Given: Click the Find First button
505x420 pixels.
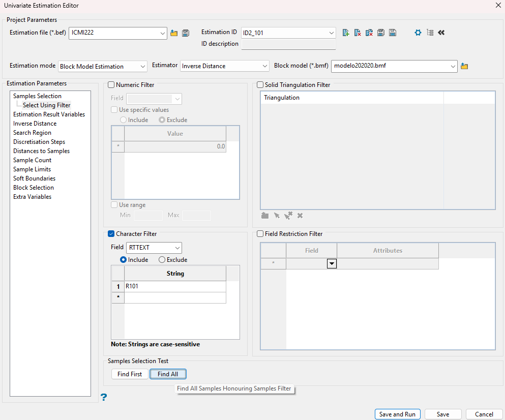Looking at the screenshot, I should (130, 374).
